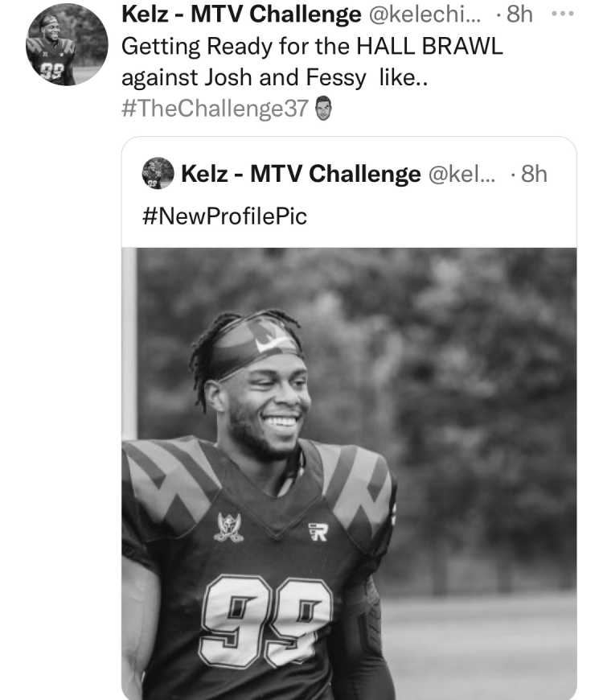Click the R logo on the jersey

318,532
